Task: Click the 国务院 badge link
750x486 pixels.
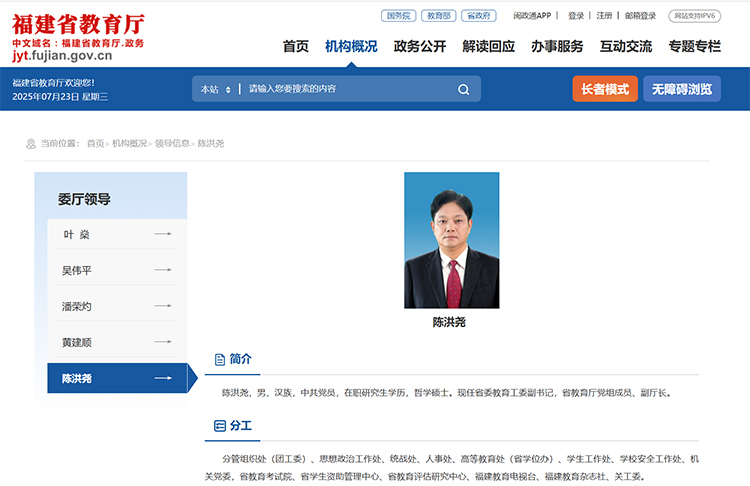Action: click(x=398, y=16)
